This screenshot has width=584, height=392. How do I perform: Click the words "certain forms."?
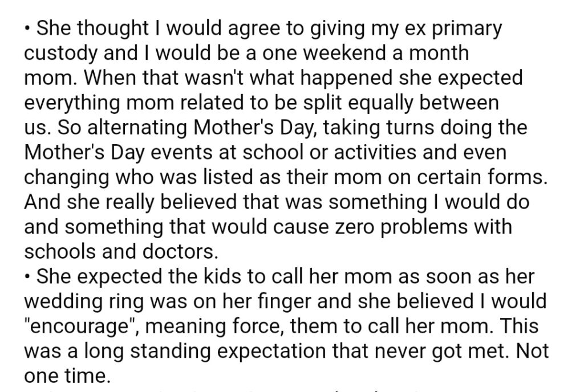tap(482, 177)
